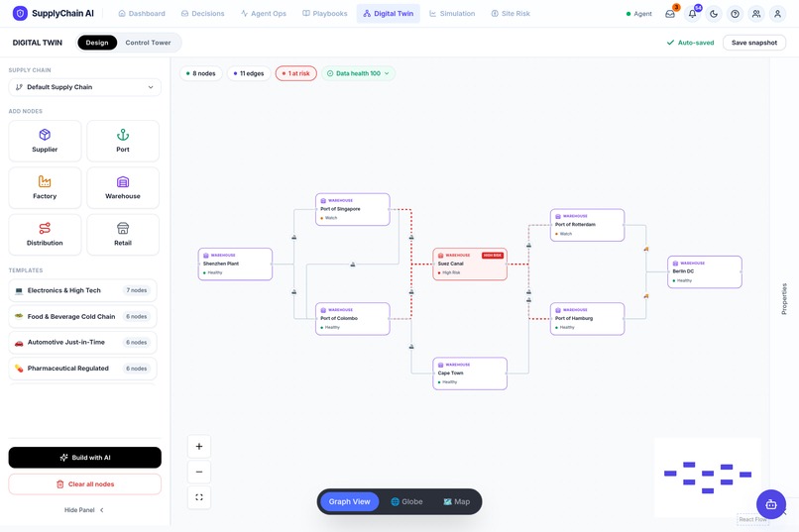
Task: Switch to Map view
Action: [457, 502]
